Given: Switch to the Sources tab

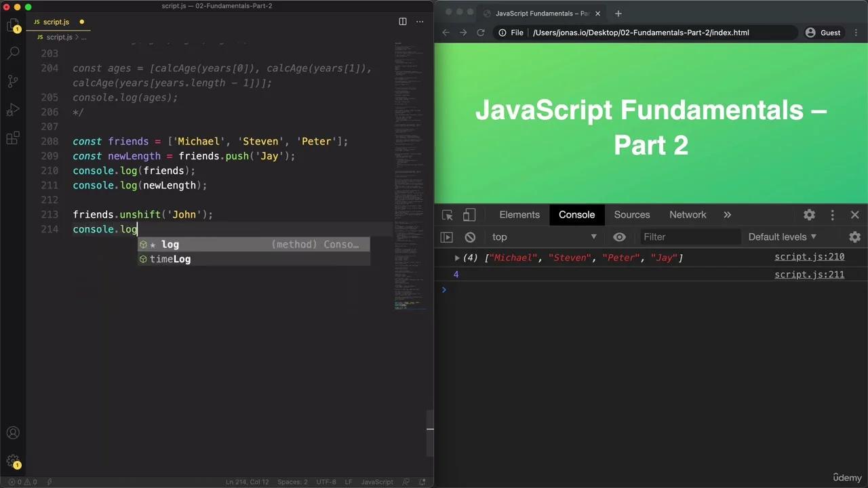Looking at the screenshot, I should 631,215.
